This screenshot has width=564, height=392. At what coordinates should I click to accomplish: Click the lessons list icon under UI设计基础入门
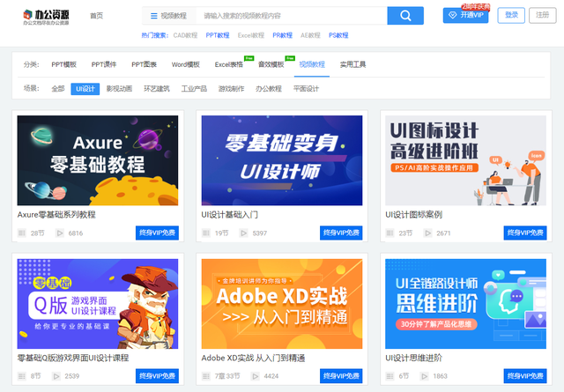click(x=206, y=233)
